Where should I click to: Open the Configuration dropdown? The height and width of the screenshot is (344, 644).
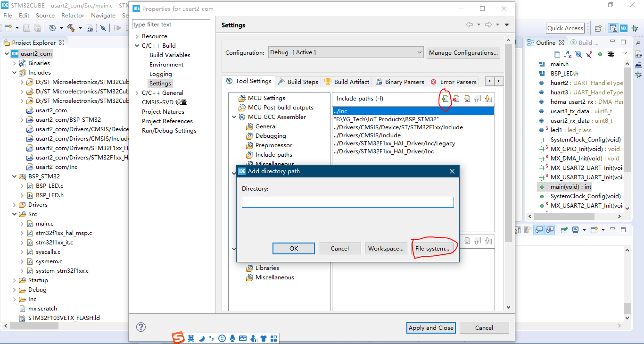(346, 52)
